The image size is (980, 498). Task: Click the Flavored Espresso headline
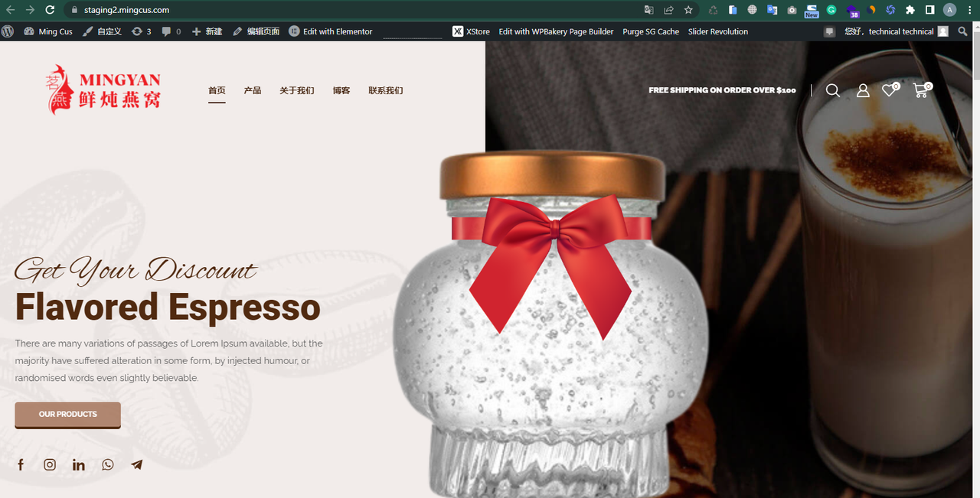(168, 307)
